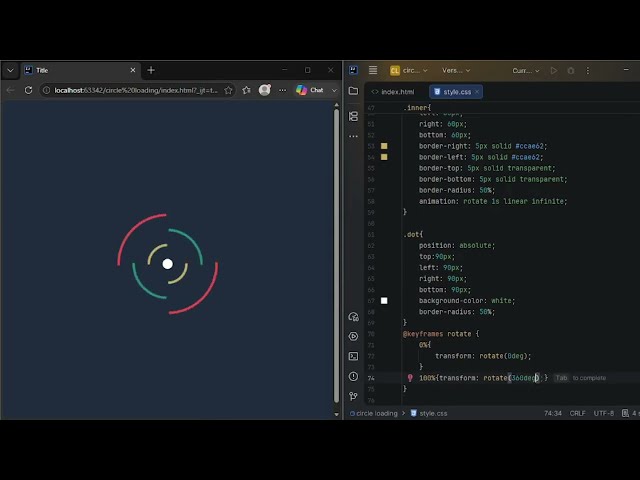View site information icon in address bar
640x480 pixels.
pyautogui.click(x=47, y=90)
